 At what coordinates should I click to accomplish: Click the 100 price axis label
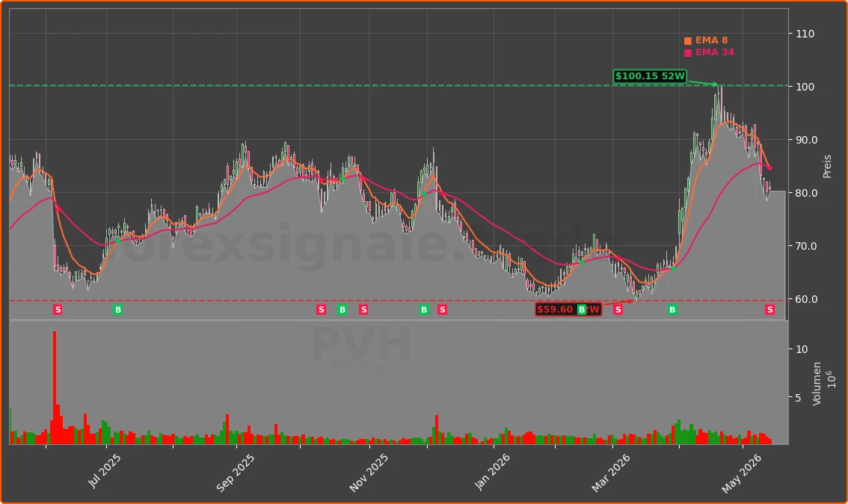click(x=805, y=87)
